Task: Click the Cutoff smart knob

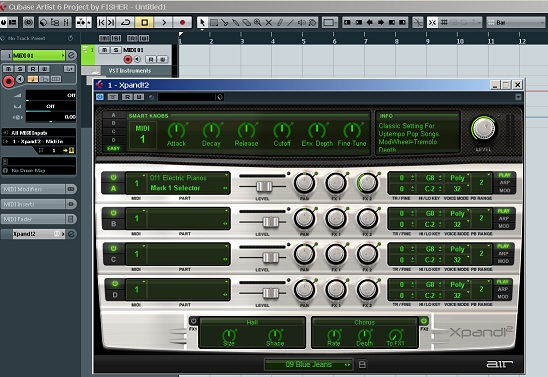Action: [x=282, y=130]
